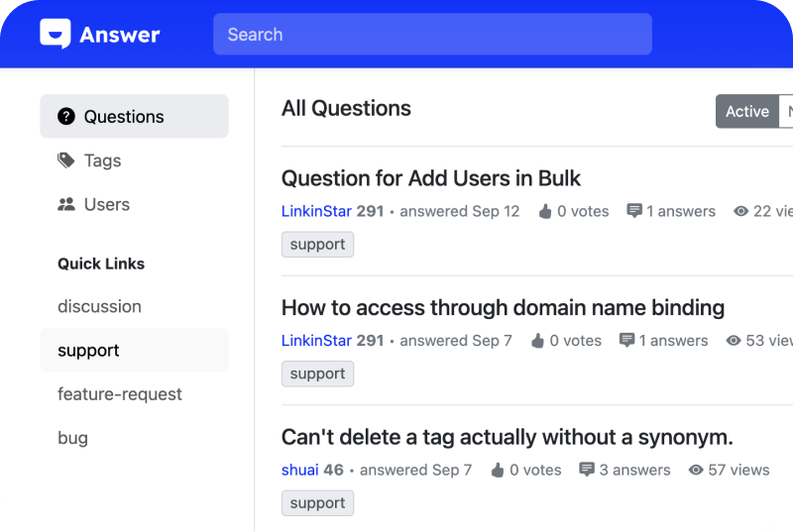Viewport: 793px width, 532px height.
Task: Click answers icon on domain name binding row
Action: 626,340
